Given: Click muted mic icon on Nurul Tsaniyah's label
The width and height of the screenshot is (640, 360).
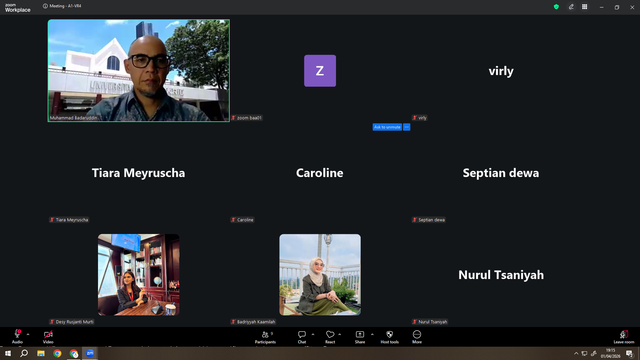Looking at the screenshot, I should click(x=415, y=322).
